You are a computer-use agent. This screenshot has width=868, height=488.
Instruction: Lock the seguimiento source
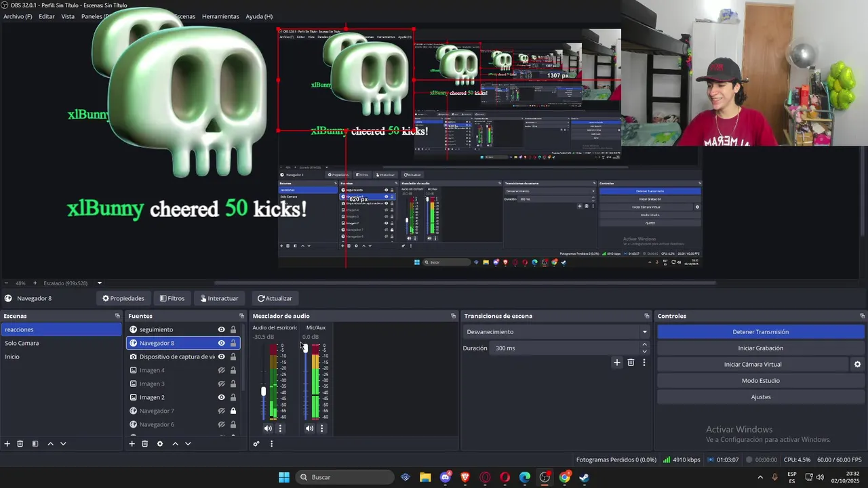(233, 329)
